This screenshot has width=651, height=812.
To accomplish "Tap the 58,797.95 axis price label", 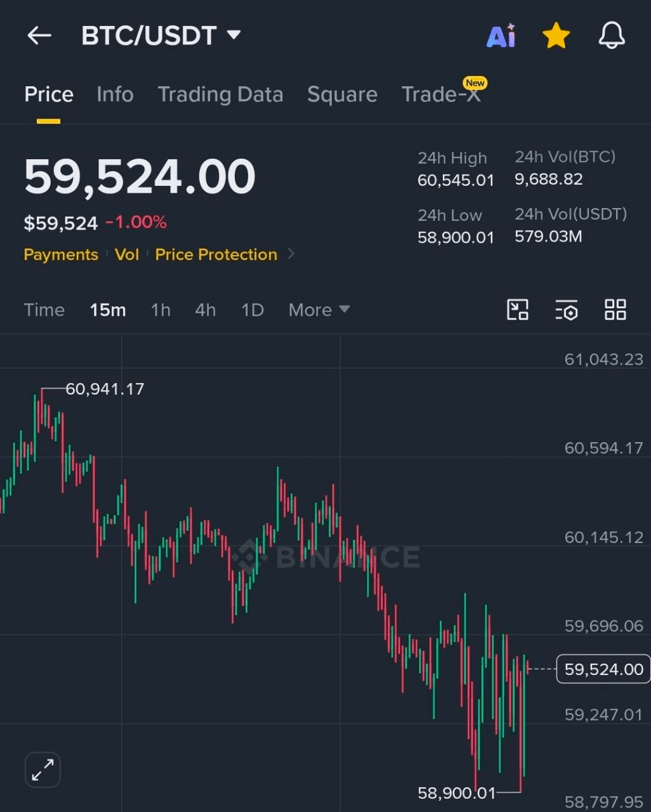I will 604,802.
